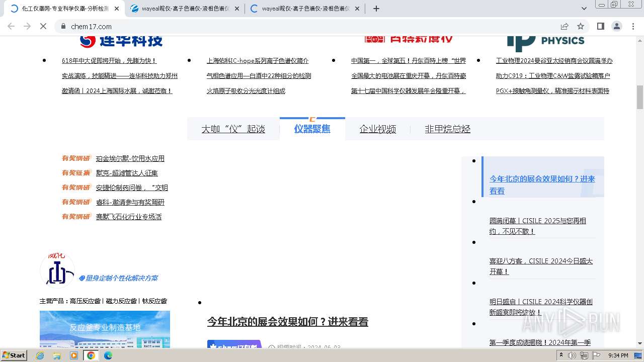Screen dimensions: 644x362
Task: Open 圆满闭幕 CISILE 2025 sidebar link
Action: (x=538, y=226)
